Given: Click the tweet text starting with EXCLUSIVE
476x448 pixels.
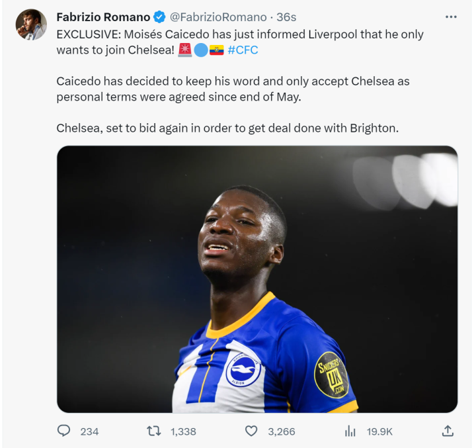Looking at the screenshot, I should (x=240, y=42).
